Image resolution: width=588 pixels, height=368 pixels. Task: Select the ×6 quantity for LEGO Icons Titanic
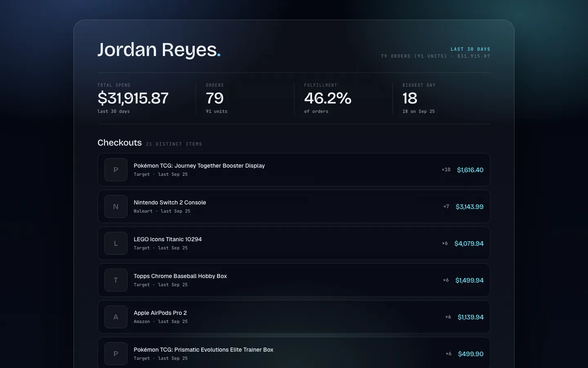point(445,243)
